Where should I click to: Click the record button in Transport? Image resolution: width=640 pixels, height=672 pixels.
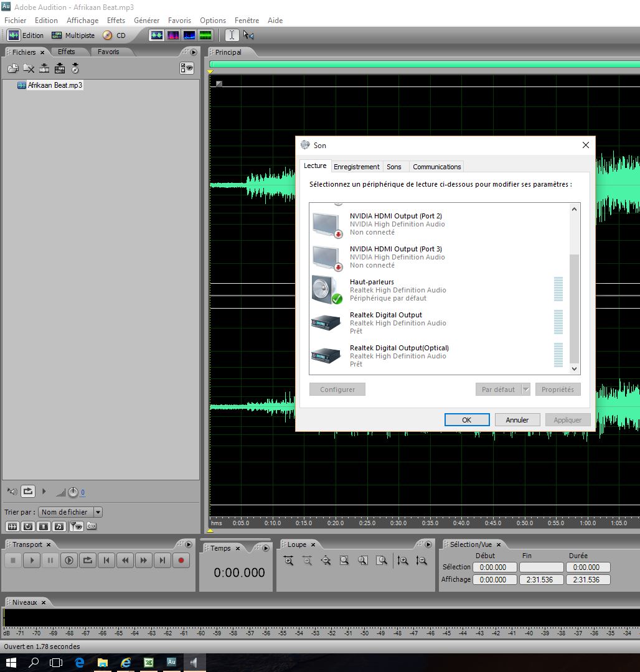[181, 560]
